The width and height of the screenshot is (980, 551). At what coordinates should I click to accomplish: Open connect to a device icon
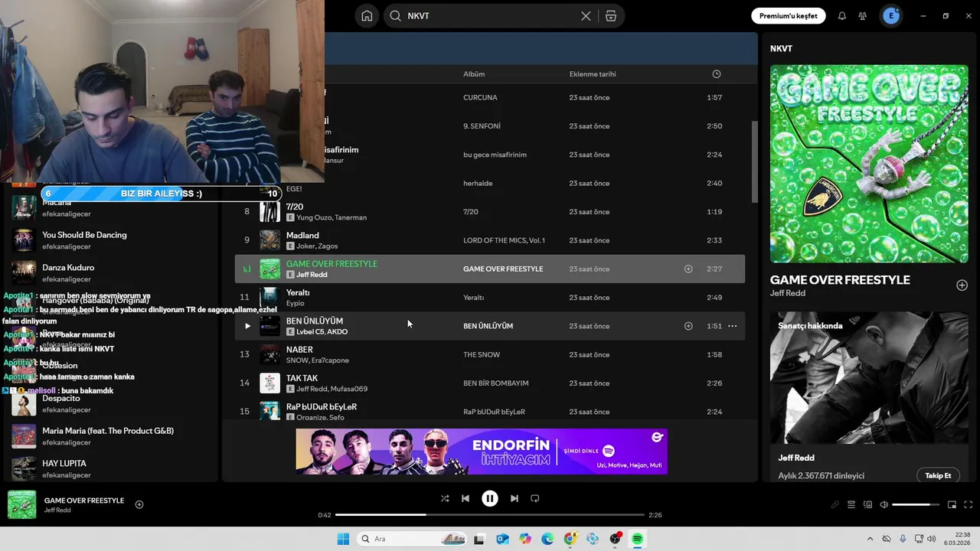tap(868, 505)
